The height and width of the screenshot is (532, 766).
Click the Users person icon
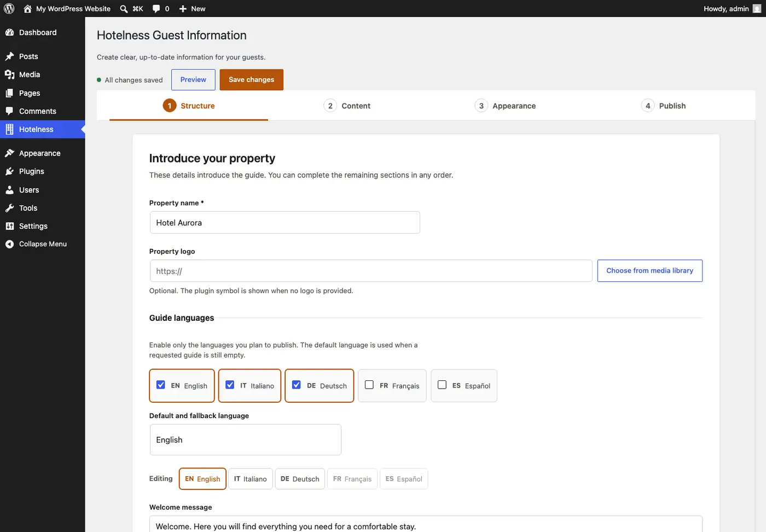9,190
